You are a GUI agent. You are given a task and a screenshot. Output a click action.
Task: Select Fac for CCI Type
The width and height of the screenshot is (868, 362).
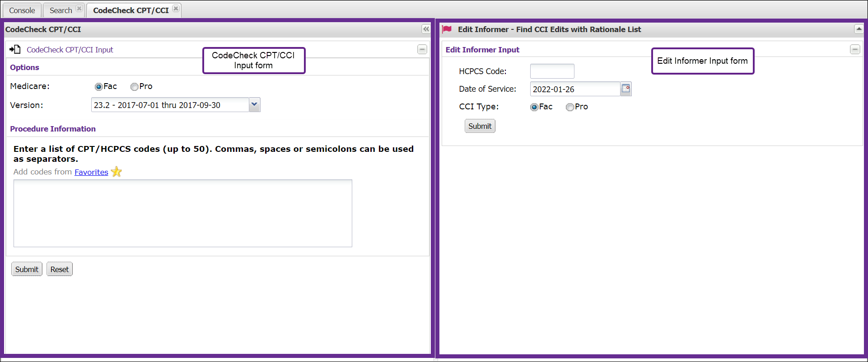(534, 107)
